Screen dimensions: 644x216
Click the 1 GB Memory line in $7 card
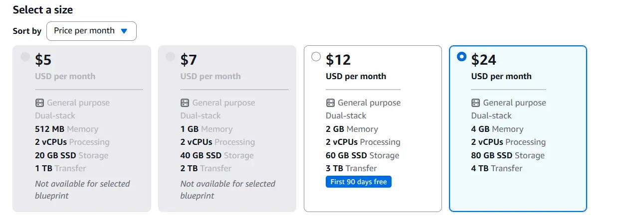pos(207,129)
